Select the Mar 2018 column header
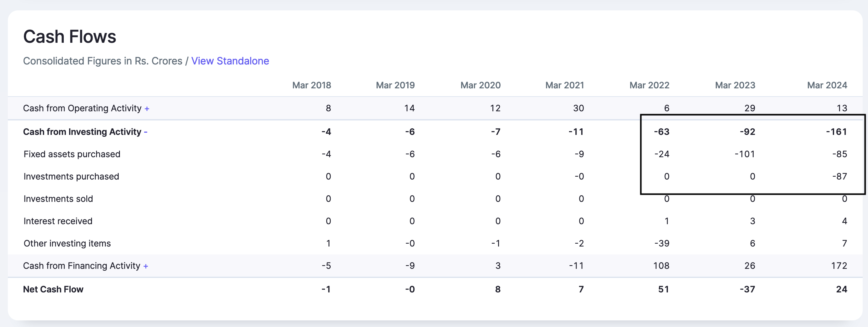 pos(311,85)
